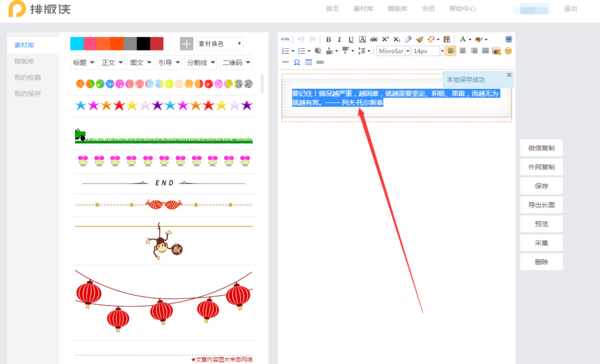600x364 pixels.
Task: Click the 微信复制 button
Action: click(541, 148)
